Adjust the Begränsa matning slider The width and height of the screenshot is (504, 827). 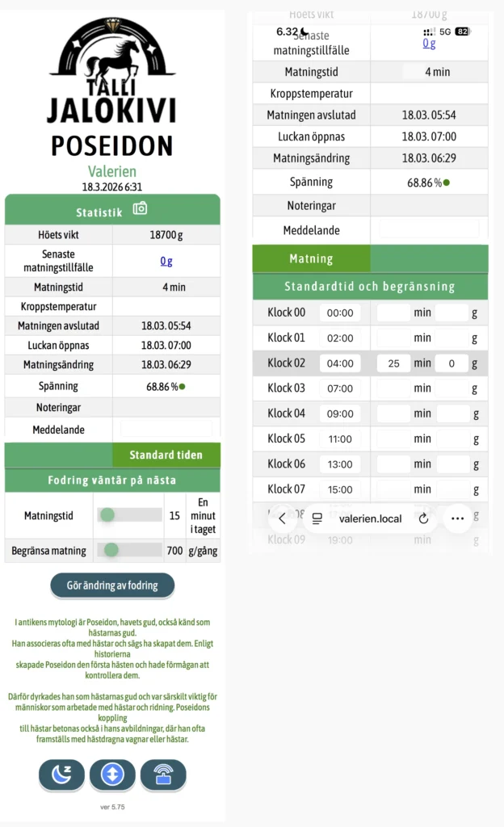(130, 550)
